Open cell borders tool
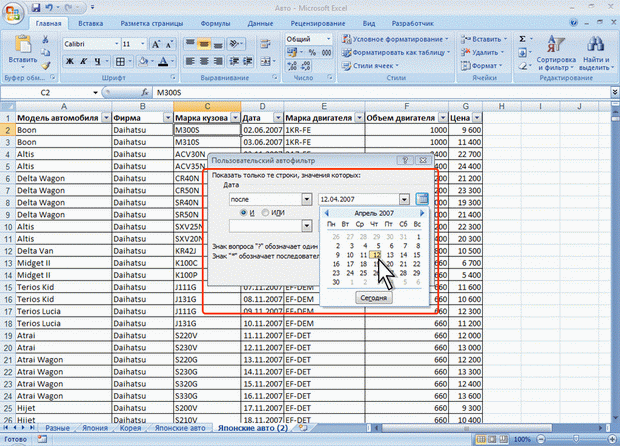The image size is (620, 446). 120,61
